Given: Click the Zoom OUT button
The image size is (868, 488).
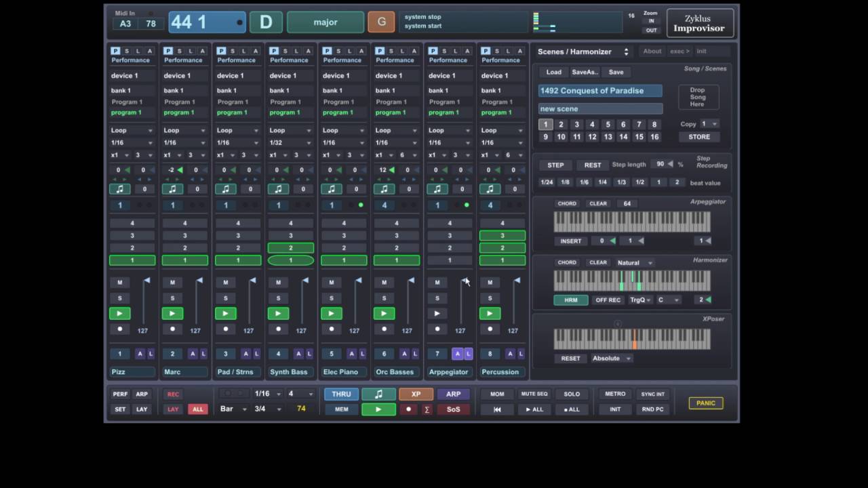Looking at the screenshot, I should click(651, 30).
